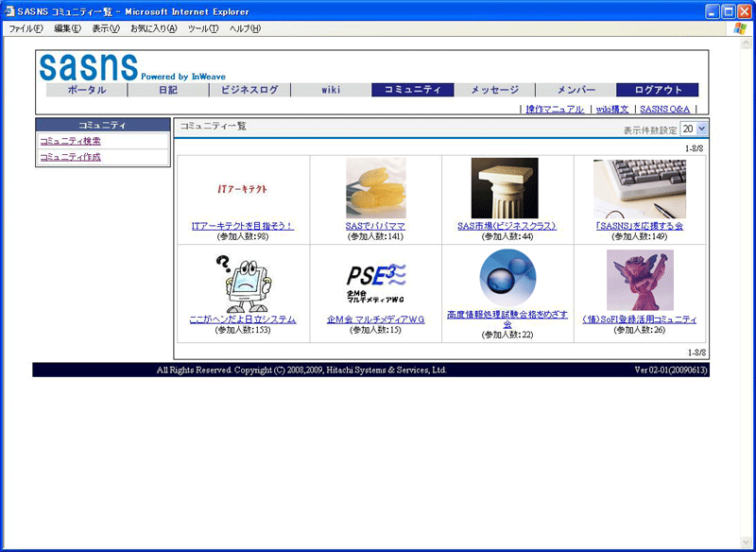Switch to the ポータル tab
756x552 pixels.
coord(87,90)
